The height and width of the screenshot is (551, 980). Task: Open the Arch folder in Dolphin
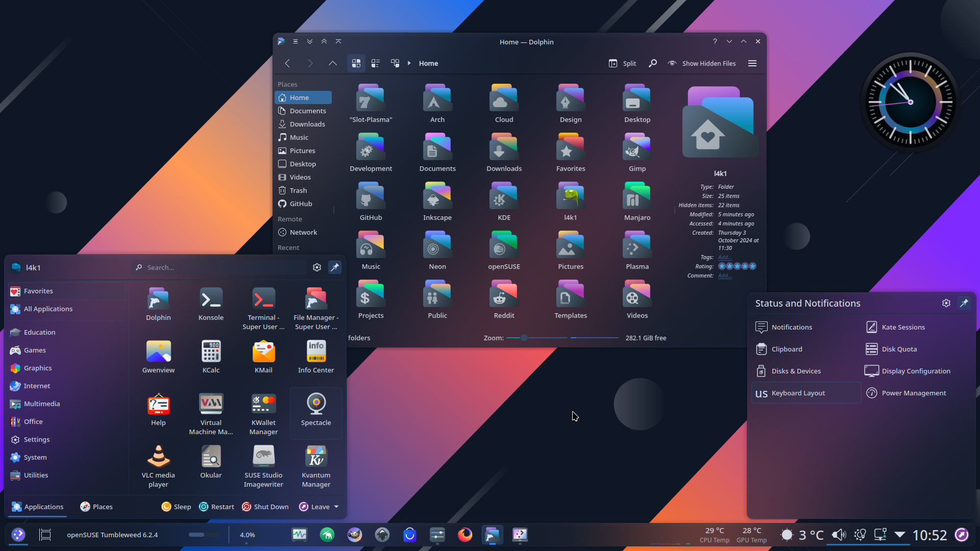(x=437, y=104)
